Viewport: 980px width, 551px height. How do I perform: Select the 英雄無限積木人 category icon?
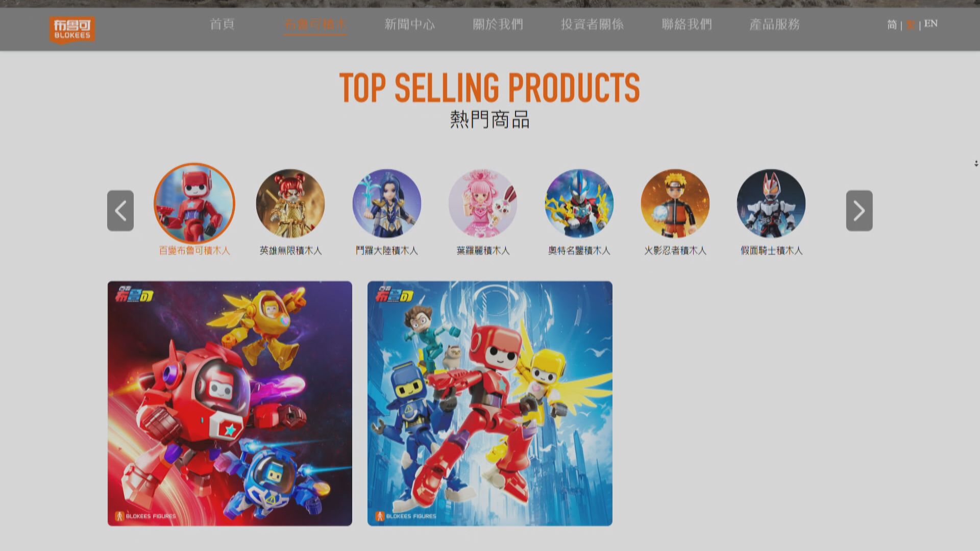[x=290, y=204]
